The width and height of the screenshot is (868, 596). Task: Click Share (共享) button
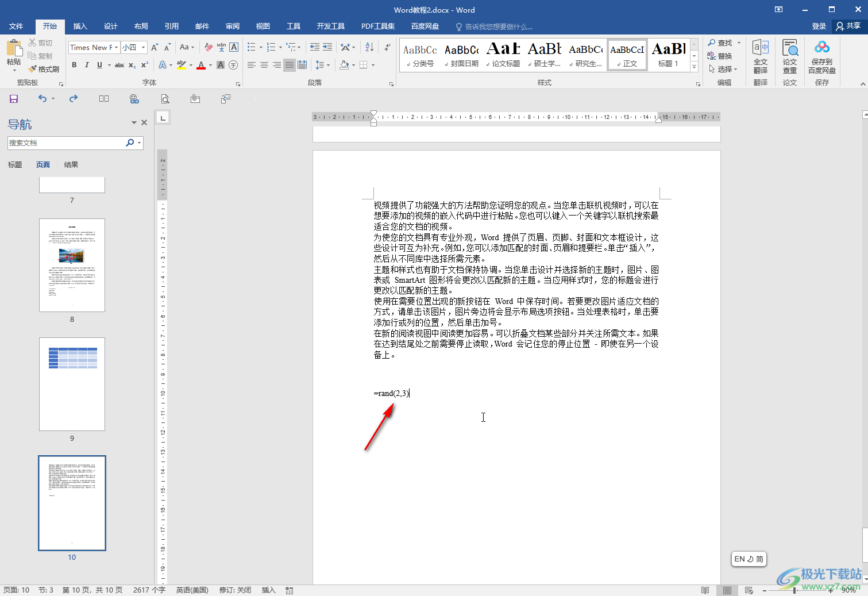tap(848, 26)
